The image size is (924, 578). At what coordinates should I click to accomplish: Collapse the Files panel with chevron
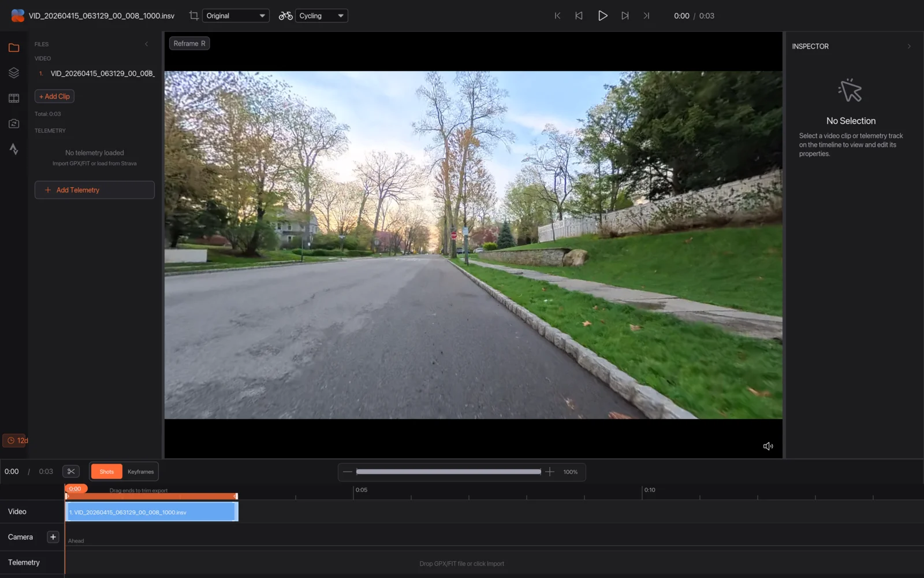point(147,44)
